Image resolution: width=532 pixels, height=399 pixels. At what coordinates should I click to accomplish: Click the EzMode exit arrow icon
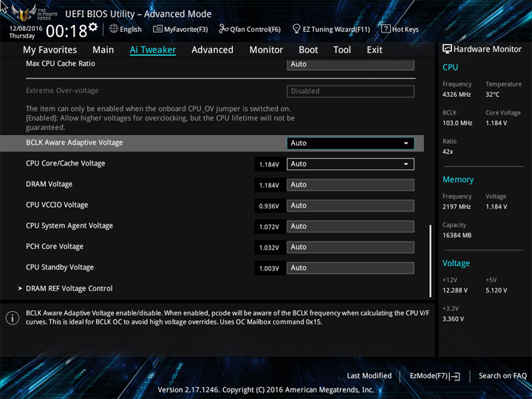click(454, 376)
